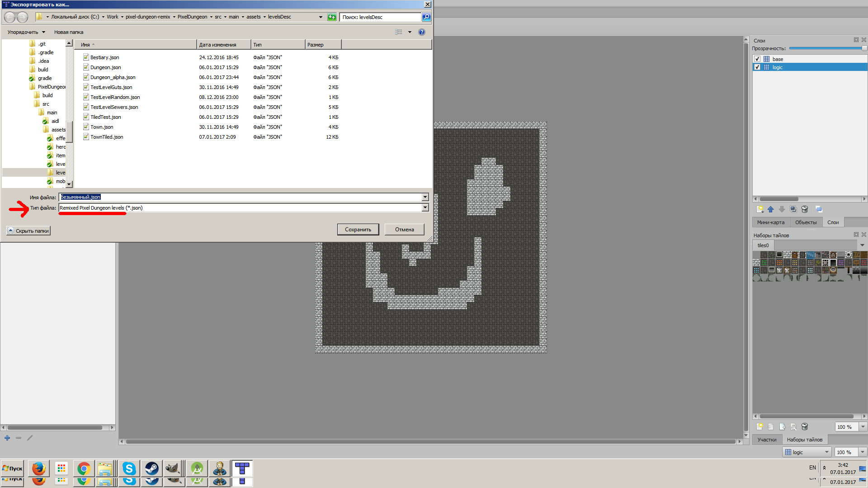Click the new tileset icon
Image resolution: width=868 pixels, height=488 pixels.
tap(759, 427)
